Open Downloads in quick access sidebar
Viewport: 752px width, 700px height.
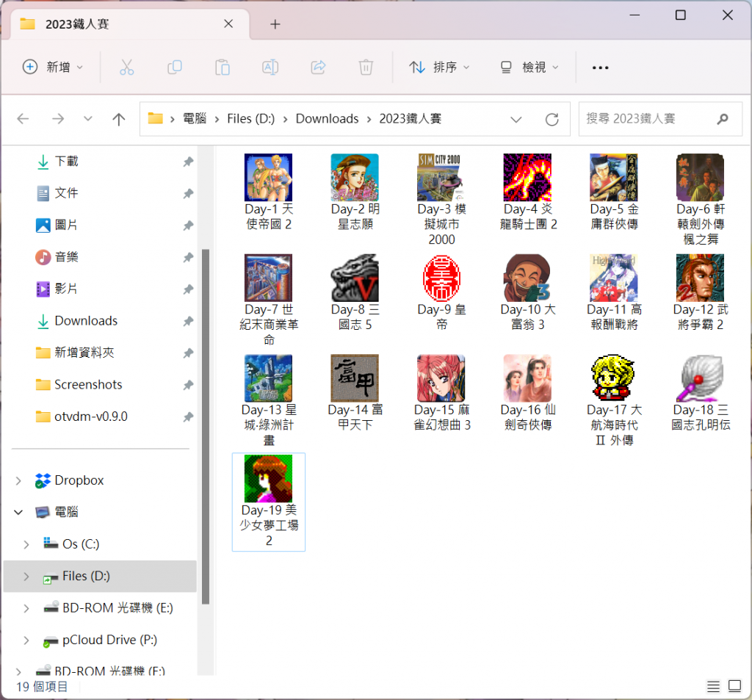(x=86, y=320)
